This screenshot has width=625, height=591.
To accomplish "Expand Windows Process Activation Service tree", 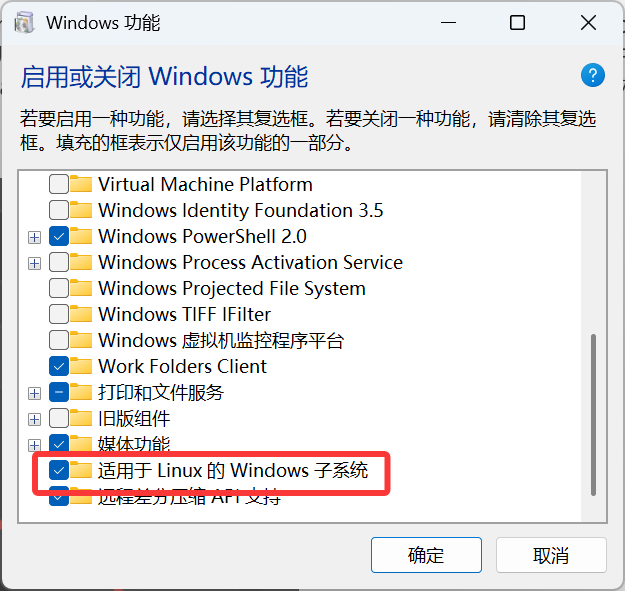I will pos(35,263).
